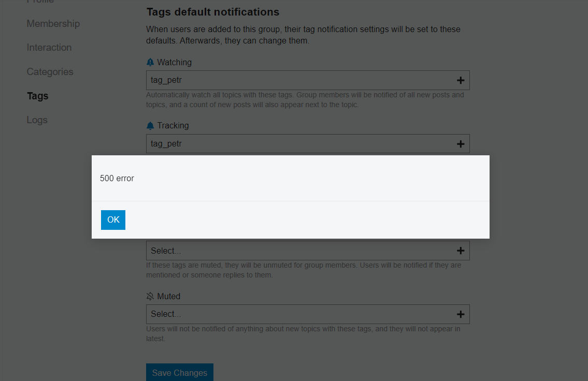Expand Muted tag selector plus icon
The width and height of the screenshot is (588, 381).
tap(461, 314)
